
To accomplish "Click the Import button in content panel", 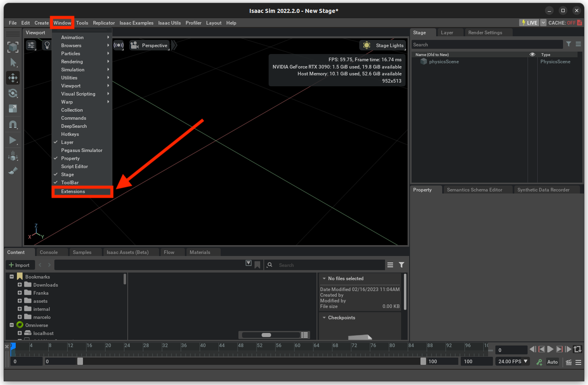I will [x=20, y=265].
